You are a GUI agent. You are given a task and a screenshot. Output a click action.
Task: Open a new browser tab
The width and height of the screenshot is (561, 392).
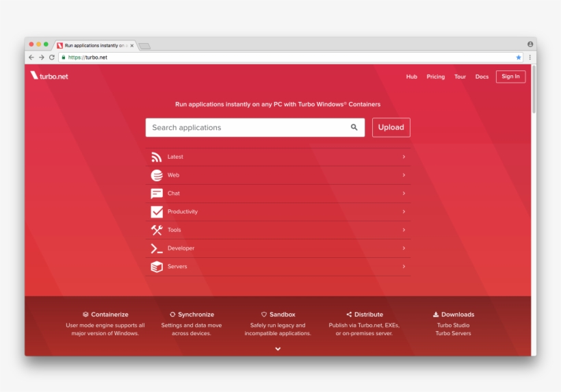[144, 46]
